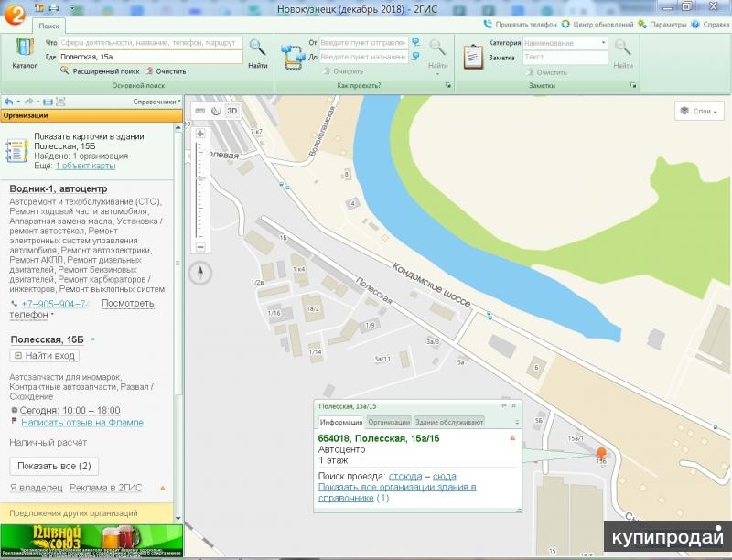Close the Полесская, 15а/15 popup
The width and height of the screenshot is (732, 560).
514,406
